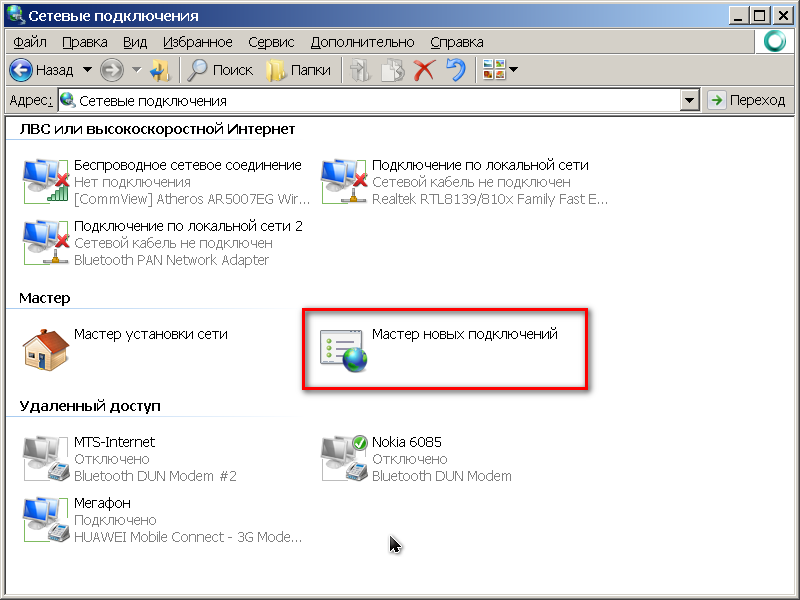The width and height of the screenshot is (800, 600).
Task: Show the Folders (Папки) pane
Action: tap(298, 70)
